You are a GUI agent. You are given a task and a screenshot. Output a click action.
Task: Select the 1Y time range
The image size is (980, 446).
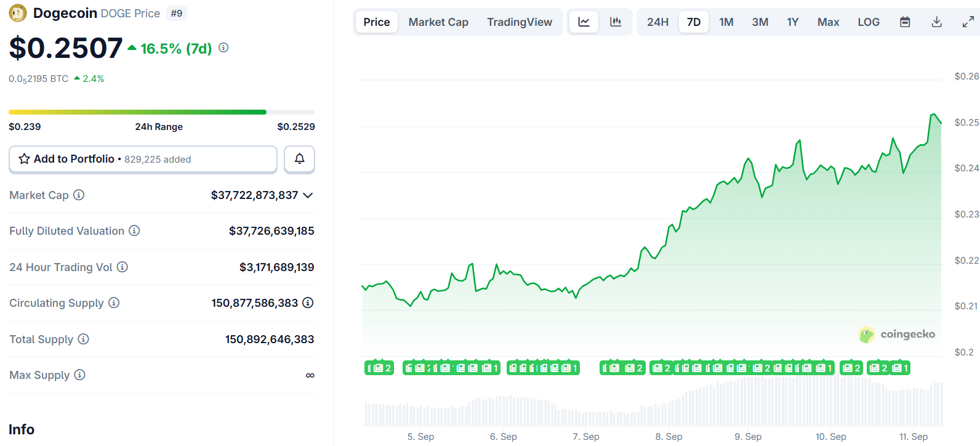[x=793, y=22]
